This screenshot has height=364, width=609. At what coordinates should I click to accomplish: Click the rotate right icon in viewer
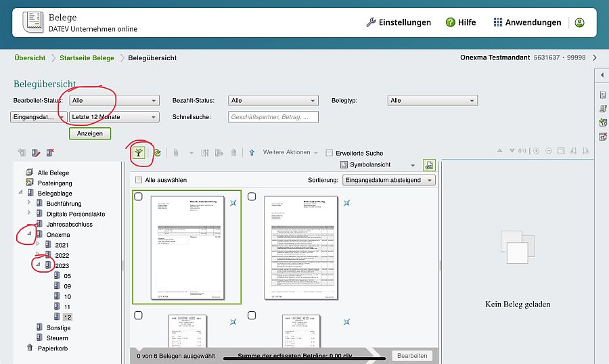coord(586,151)
